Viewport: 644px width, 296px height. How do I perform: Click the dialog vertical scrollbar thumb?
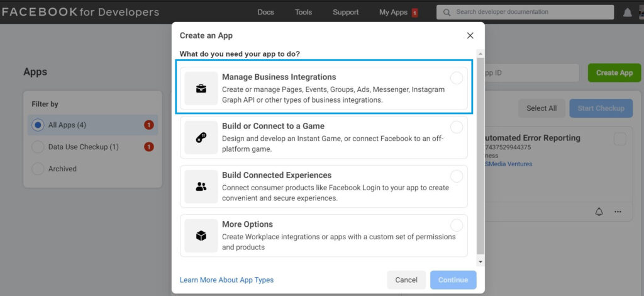(x=480, y=156)
